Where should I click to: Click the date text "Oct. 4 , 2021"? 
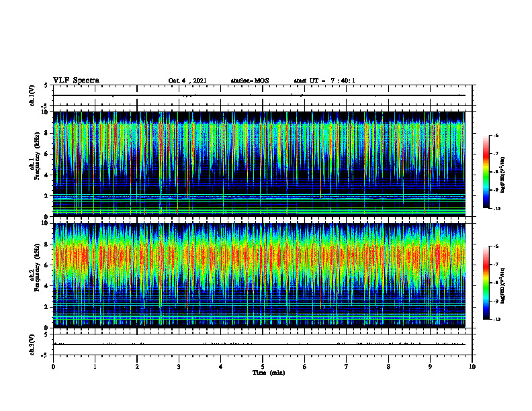pyautogui.click(x=187, y=81)
